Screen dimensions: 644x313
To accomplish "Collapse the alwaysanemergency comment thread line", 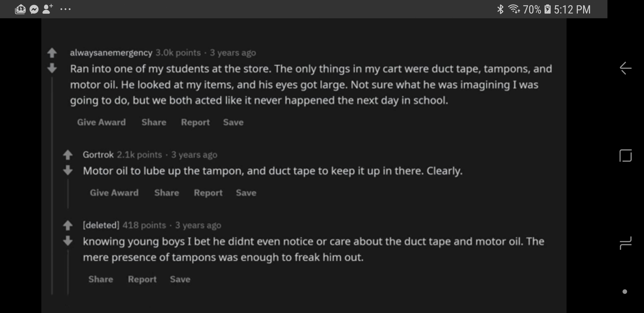I will pos(52,185).
